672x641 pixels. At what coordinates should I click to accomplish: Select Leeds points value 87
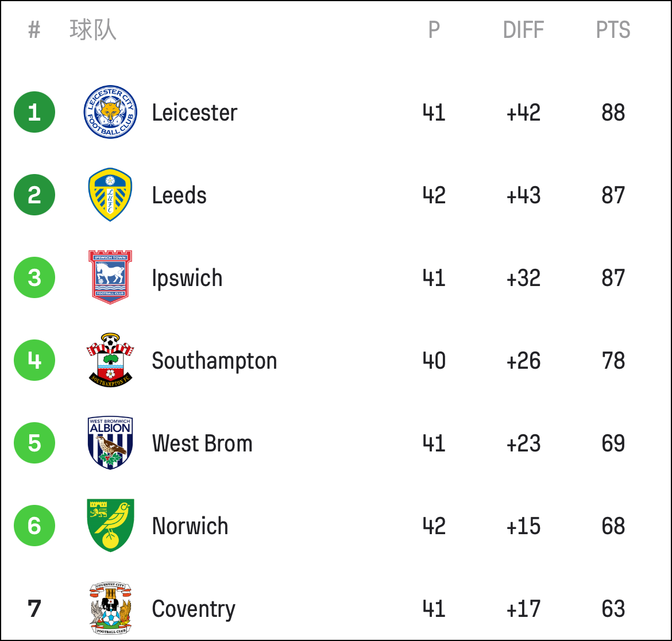(613, 195)
